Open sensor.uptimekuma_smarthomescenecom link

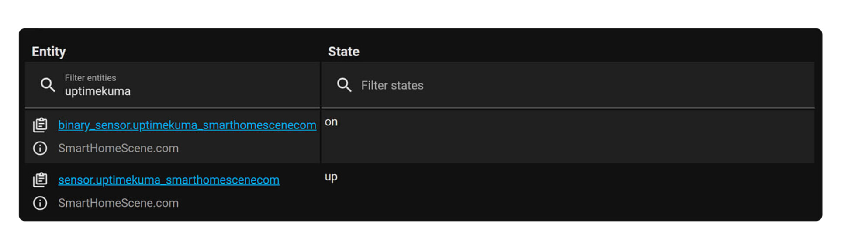coord(169,180)
